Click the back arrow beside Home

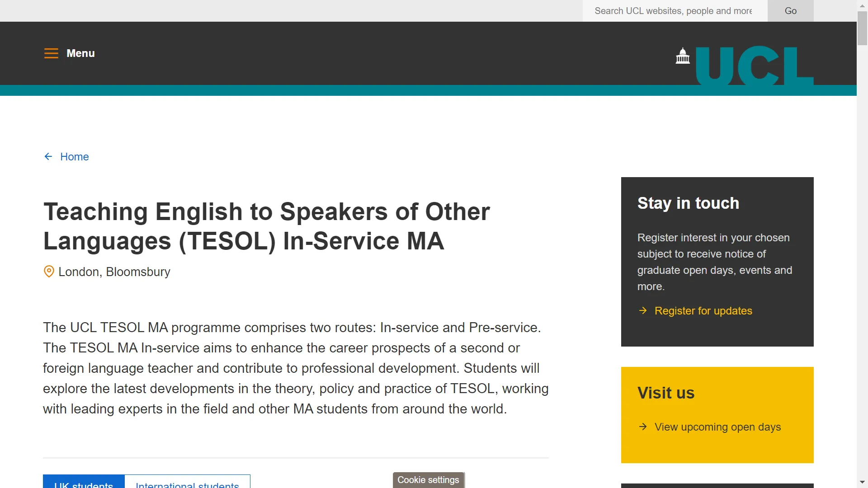pos(48,156)
